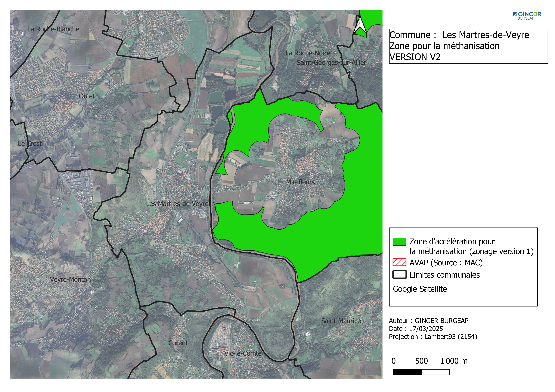Click 'Zone pour la méthanisation' title line
Image resolution: width=555 pixels, height=392 pixels.
[445, 46]
